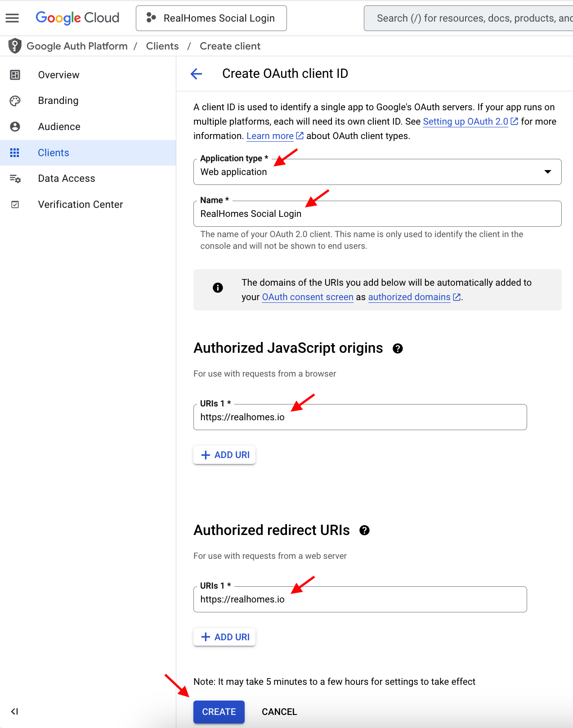573x728 pixels.
Task: Select Clients in the breadcrumb trail
Action: (162, 46)
